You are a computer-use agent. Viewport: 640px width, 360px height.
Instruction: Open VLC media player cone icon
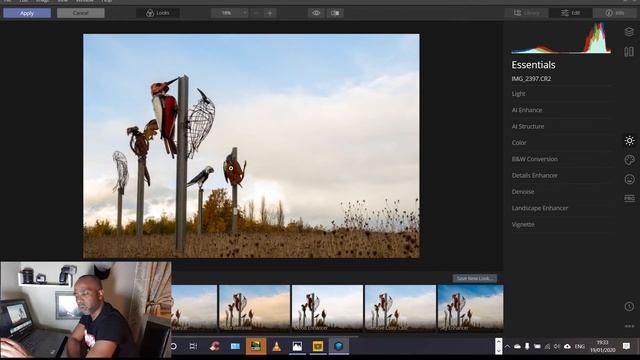[x=277, y=347]
